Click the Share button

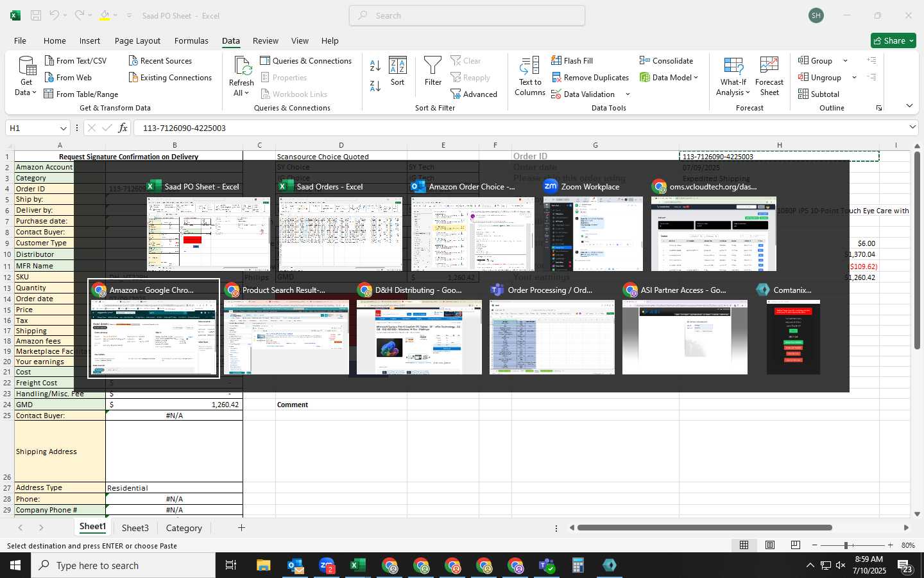tap(893, 40)
